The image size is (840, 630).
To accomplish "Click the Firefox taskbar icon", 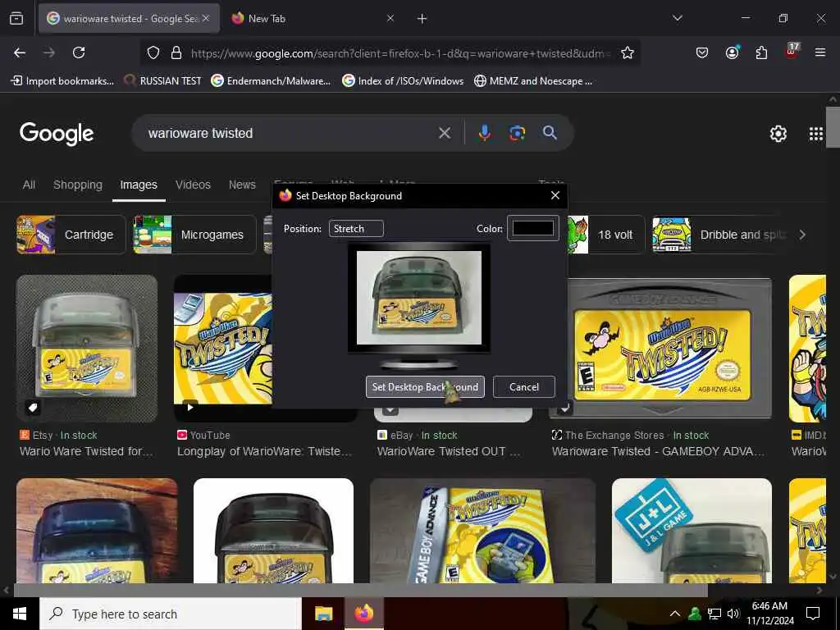I will [x=363, y=614].
